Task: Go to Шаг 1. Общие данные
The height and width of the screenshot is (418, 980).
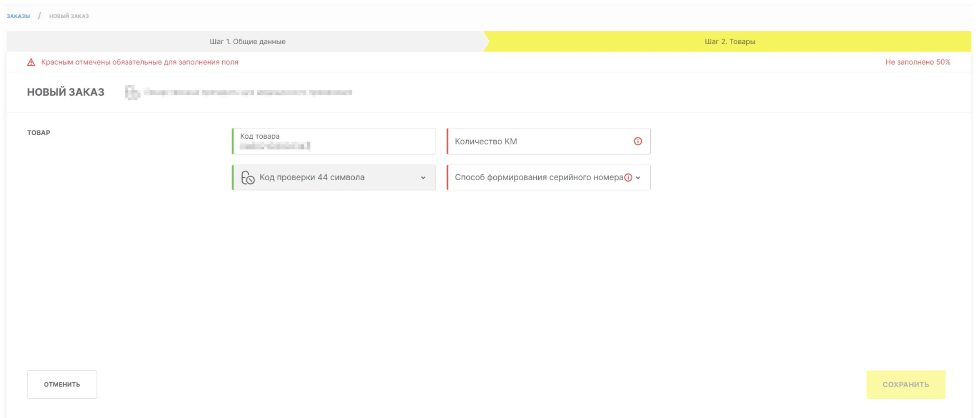Action: 247,42
